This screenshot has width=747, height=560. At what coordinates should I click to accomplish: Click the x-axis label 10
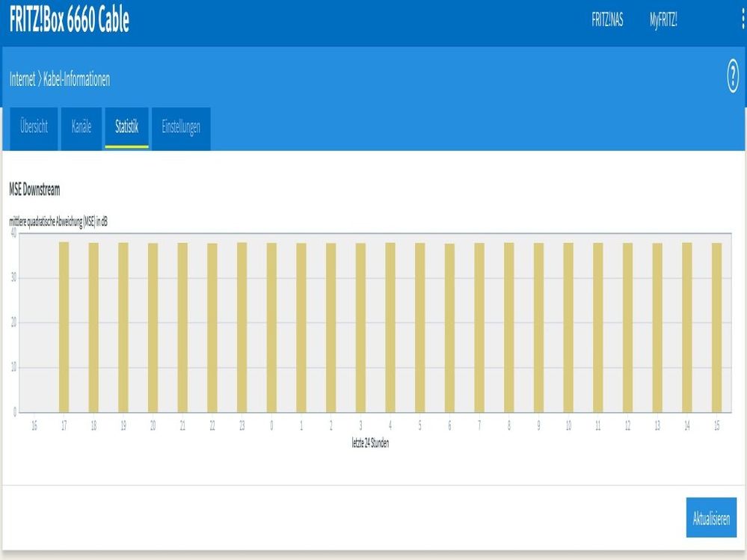[568, 425]
